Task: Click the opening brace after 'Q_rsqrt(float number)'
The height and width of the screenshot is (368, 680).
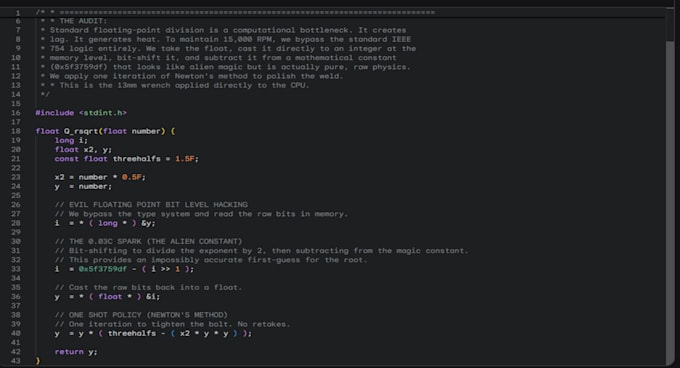Action: [x=173, y=131]
